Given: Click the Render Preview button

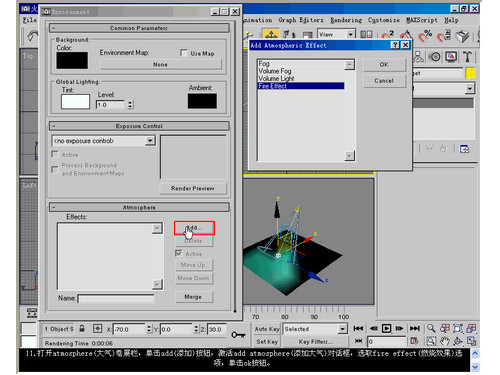Looking at the screenshot, I should click(193, 189).
